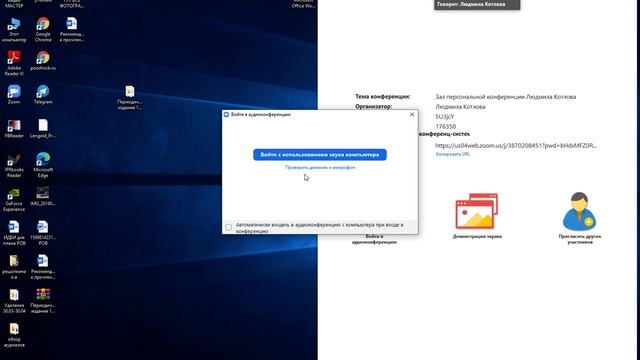Click the Zoom icon in the dialog title bar
The width and height of the screenshot is (640, 360).
[227, 115]
